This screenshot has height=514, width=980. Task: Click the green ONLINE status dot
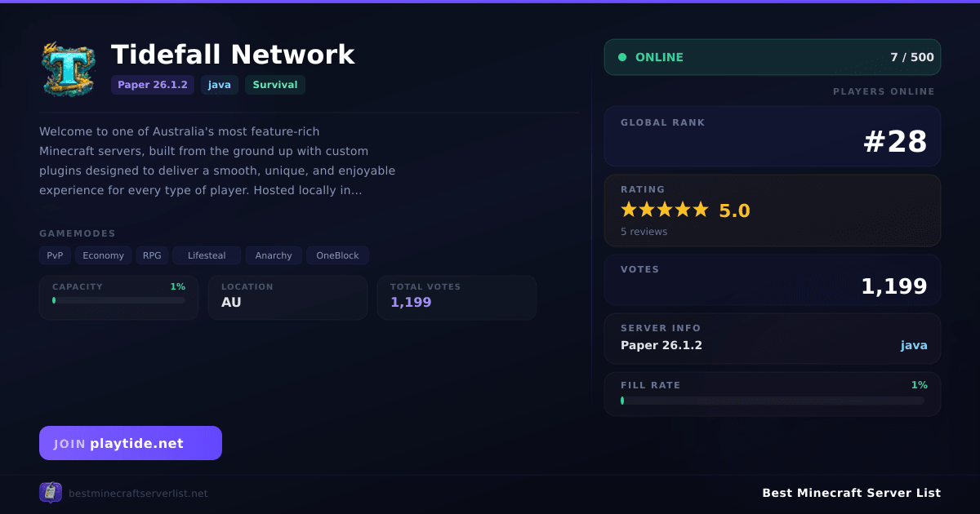pos(622,57)
